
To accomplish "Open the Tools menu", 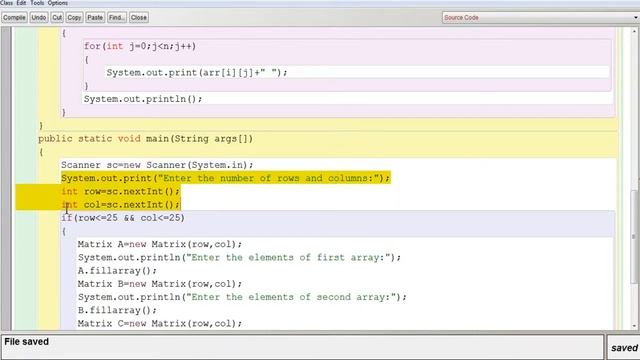I will pyautogui.click(x=37, y=3).
